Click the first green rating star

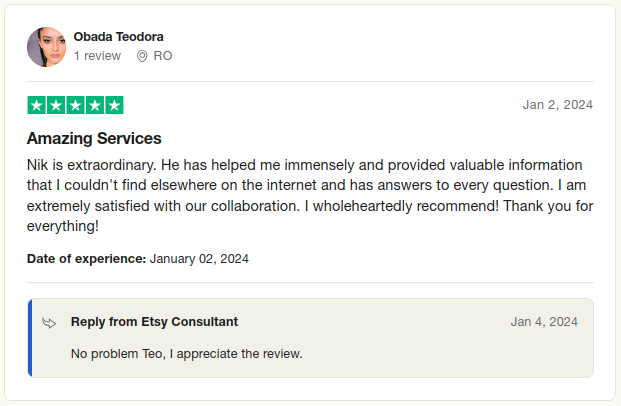pos(36,105)
